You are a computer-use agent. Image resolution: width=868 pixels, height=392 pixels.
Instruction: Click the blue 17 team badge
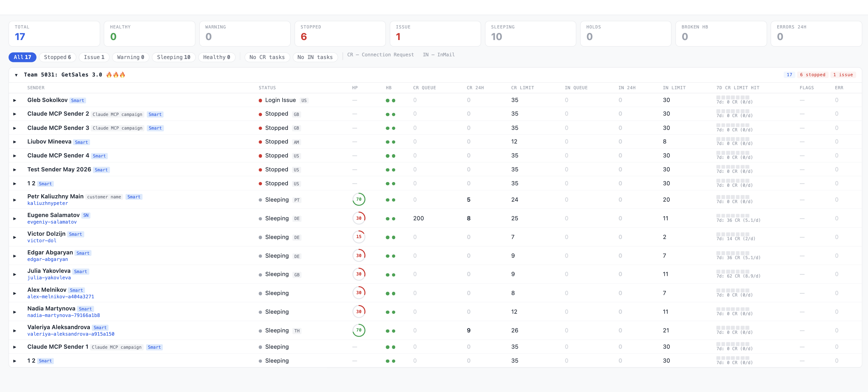[x=789, y=75]
